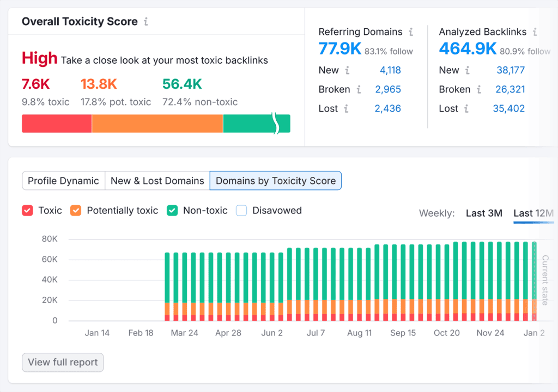Click info icon beside Analyzed Backlinks Lost
The image size is (558, 392).
coord(466,108)
